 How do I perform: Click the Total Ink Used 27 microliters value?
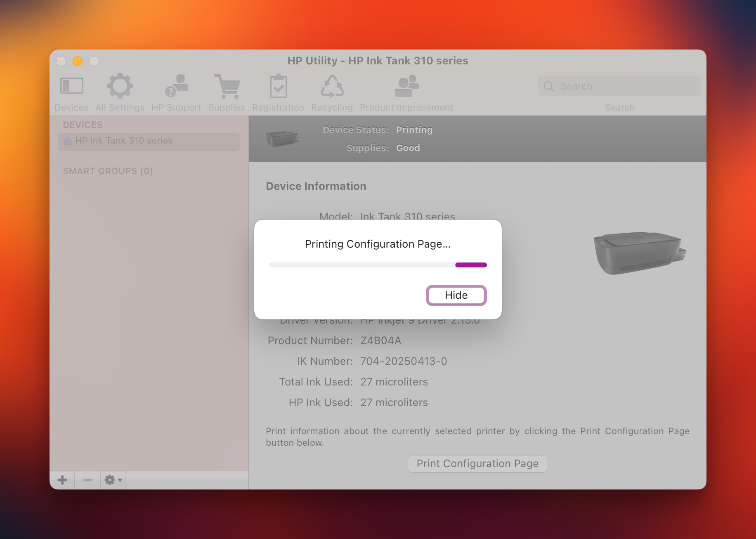pyautogui.click(x=394, y=382)
